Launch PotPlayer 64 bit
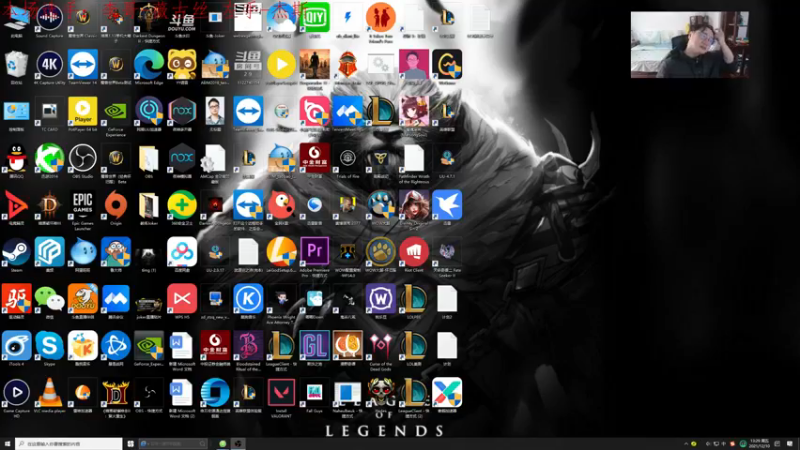Viewport: 800px width, 450px height. point(83,112)
